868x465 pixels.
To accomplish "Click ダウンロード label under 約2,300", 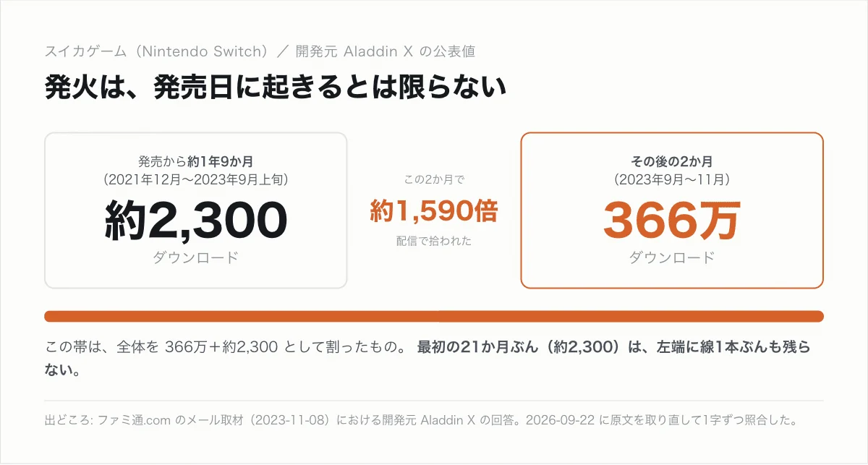I will (x=196, y=257).
